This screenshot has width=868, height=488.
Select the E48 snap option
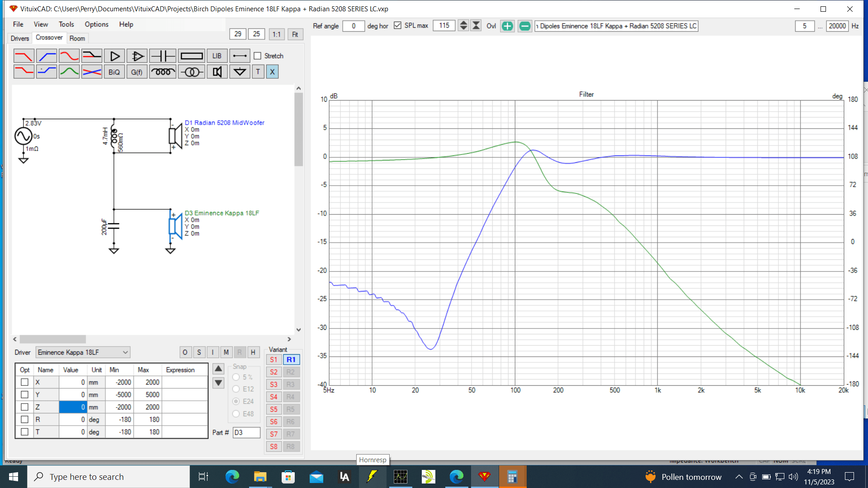(236, 414)
